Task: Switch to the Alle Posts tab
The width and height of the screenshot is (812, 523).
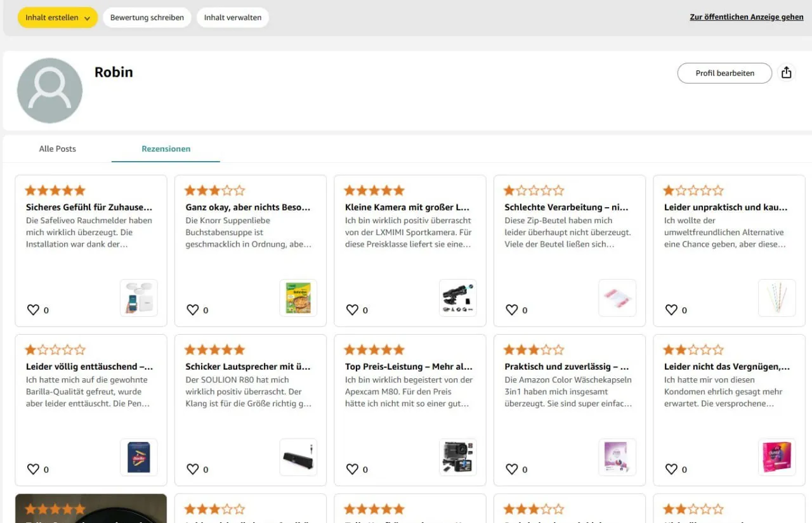Action: pos(58,149)
